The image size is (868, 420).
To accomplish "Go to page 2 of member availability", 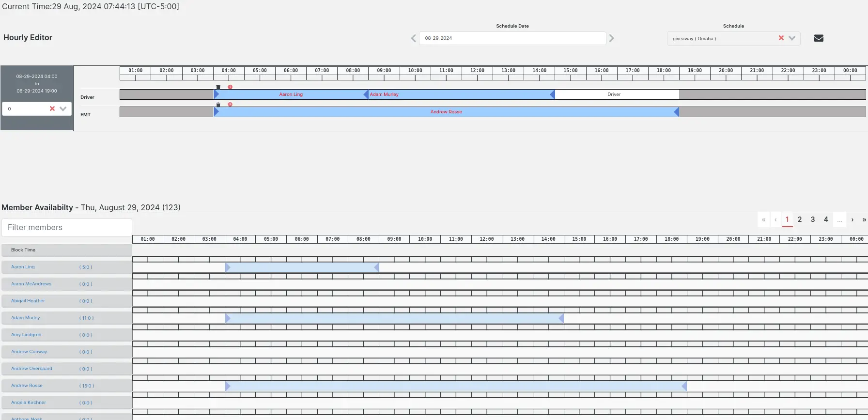I will tap(800, 219).
